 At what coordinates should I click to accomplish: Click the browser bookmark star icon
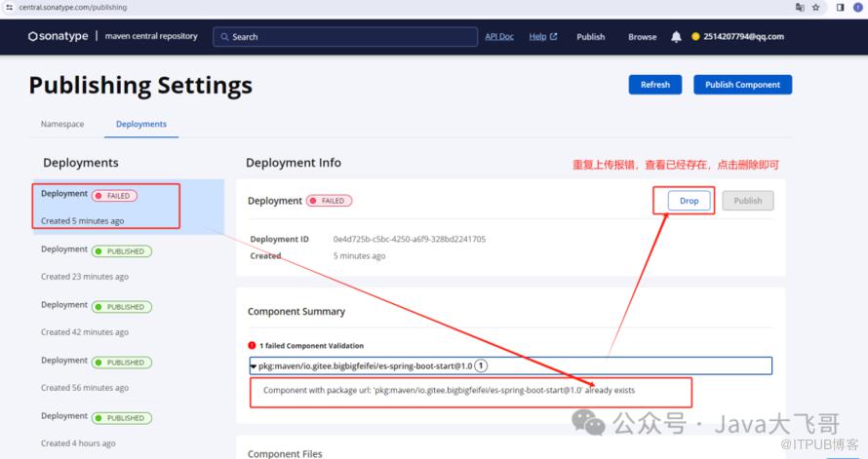[x=816, y=7]
